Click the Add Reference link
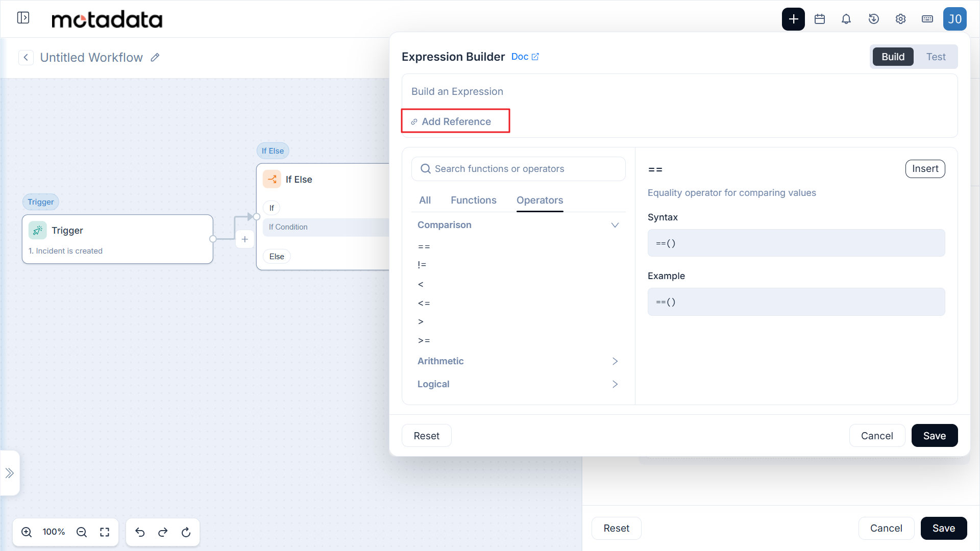This screenshot has width=980, height=551. pyautogui.click(x=451, y=121)
